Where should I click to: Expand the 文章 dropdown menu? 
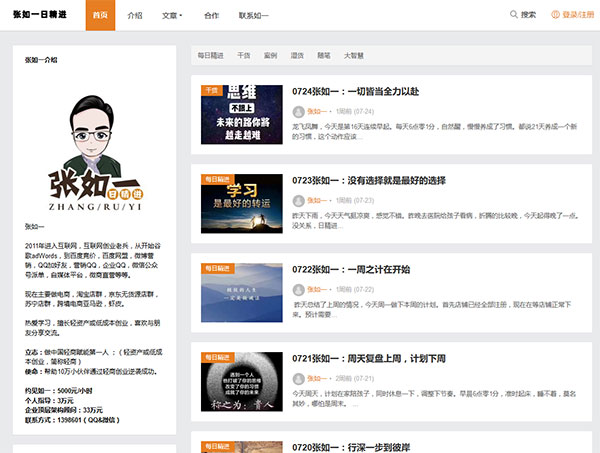coord(172,15)
